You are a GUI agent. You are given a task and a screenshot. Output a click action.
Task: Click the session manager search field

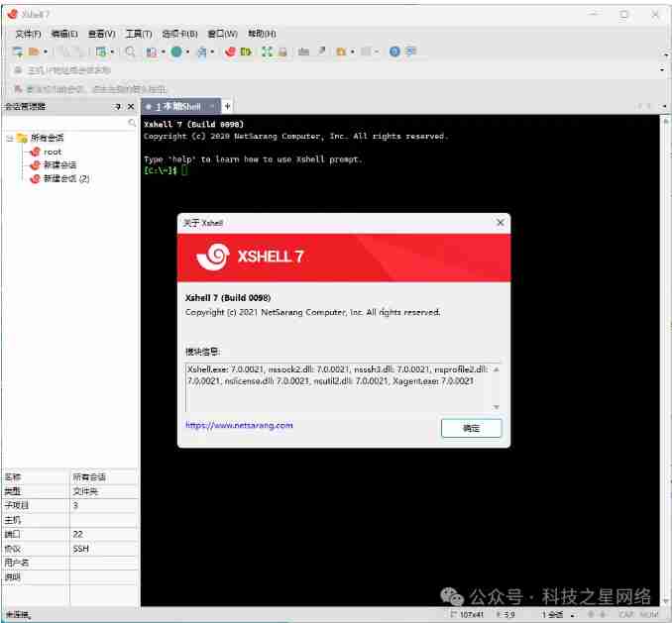(64, 123)
